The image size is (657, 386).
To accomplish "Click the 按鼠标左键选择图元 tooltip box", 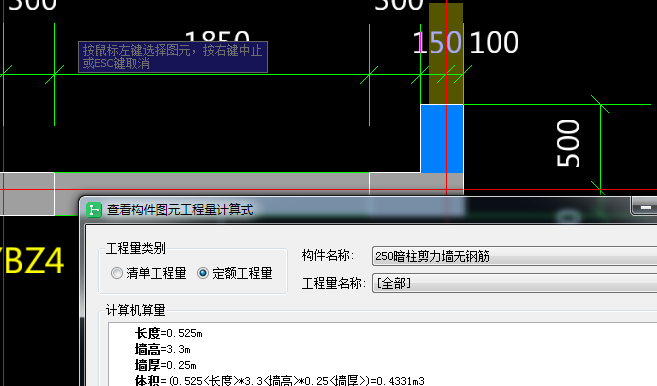I will [173, 57].
